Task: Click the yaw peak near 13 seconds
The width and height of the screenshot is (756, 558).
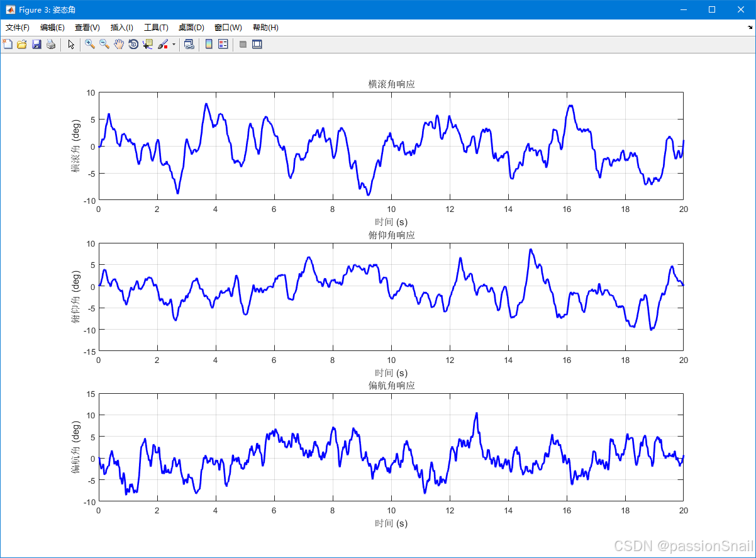Action: (477, 413)
